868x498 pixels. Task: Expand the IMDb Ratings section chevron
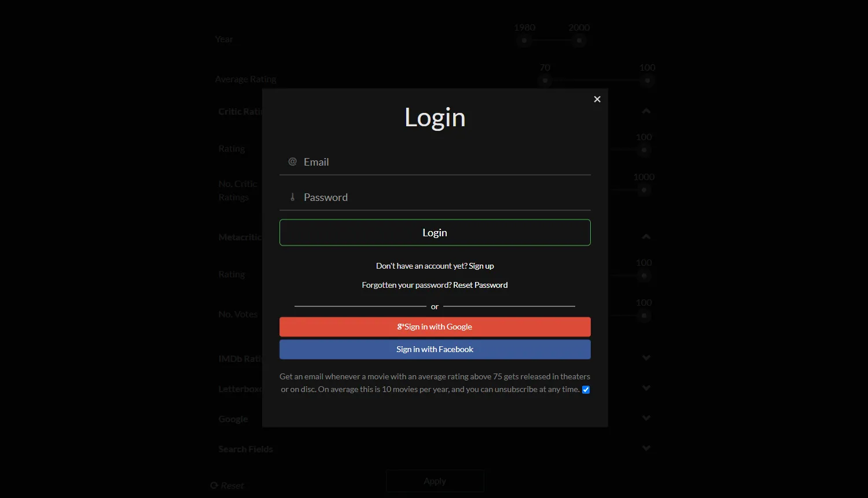point(646,358)
